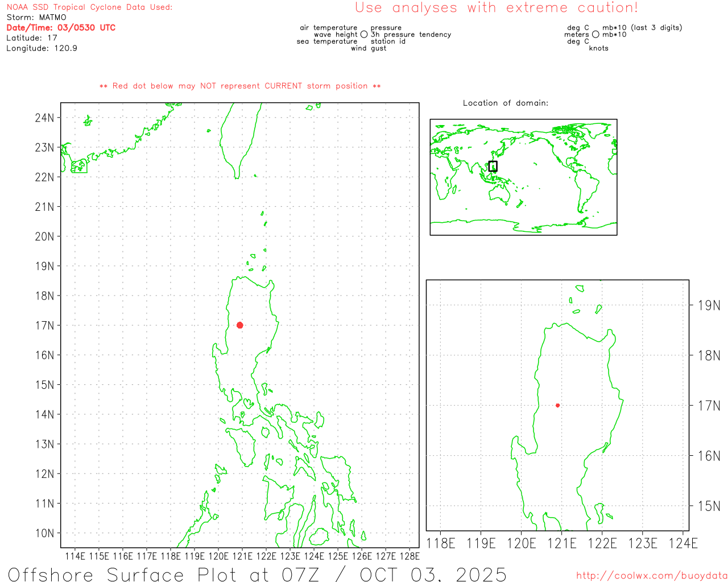Select the 'Storm: MATMO' label
This screenshot has width=728, height=582.
click(x=36, y=18)
